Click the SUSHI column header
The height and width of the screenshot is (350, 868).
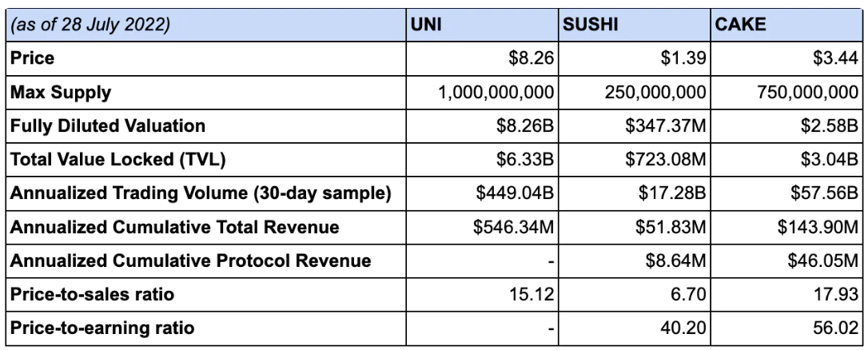point(587,25)
